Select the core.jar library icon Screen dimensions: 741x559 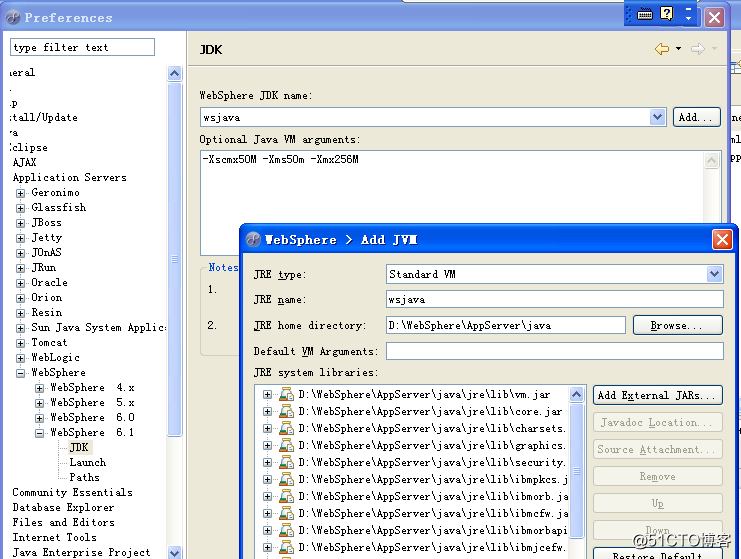(x=286, y=411)
